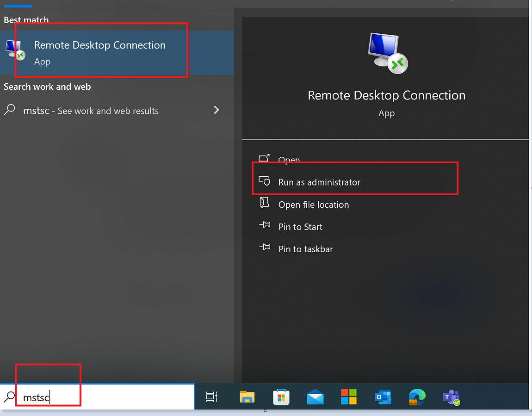Open Outlook from the taskbar
Viewport: 532px width, 416px height.
(383, 397)
